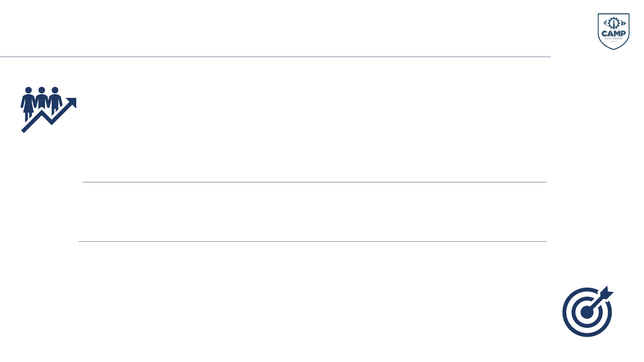Click the gear emblem inside the CAMP logo
This screenshot has width=644, height=362.
click(613, 23)
